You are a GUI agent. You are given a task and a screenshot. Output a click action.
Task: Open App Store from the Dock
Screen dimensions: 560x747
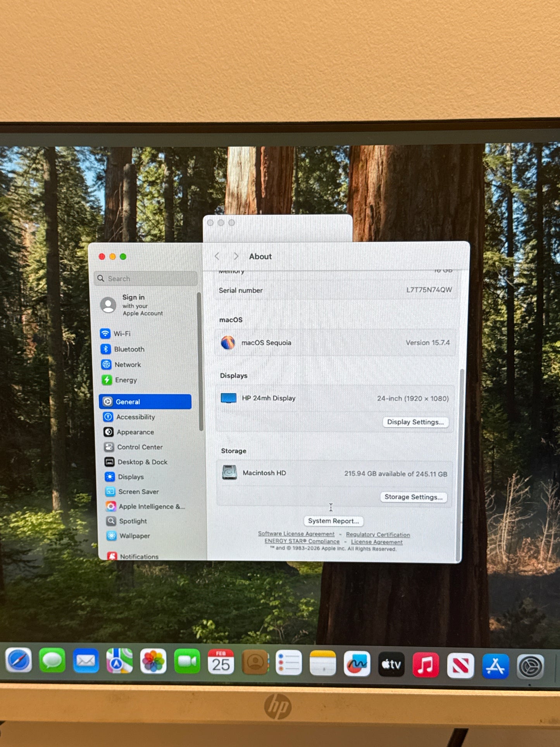click(x=495, y=666)
